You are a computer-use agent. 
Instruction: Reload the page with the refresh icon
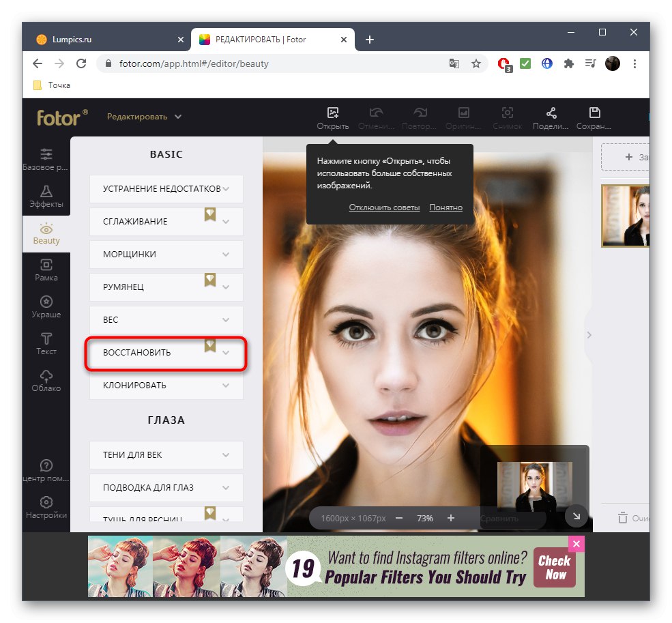81,63
